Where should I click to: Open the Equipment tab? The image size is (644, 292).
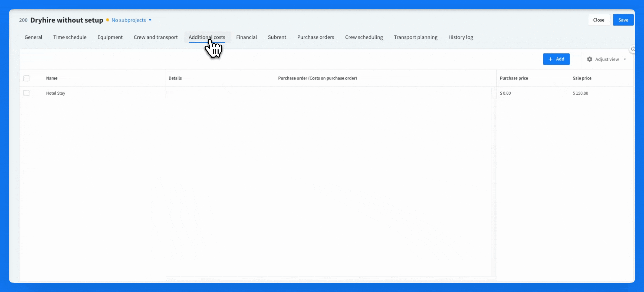110,37
